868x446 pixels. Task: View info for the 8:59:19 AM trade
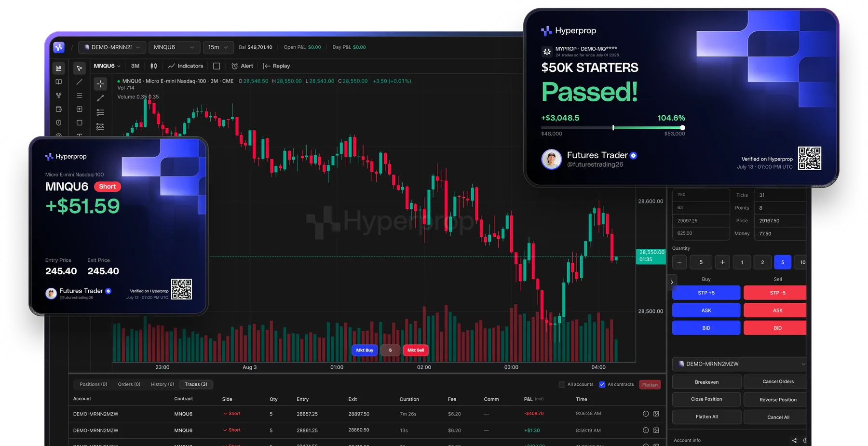[646, 430]
